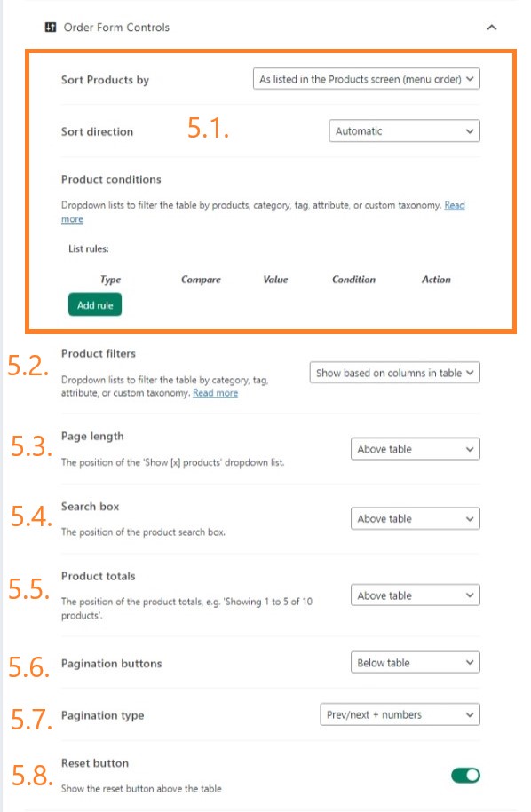Open Read more link under Product filters
The width and height of the screenshot is (531, 812).
click(215, 393)
